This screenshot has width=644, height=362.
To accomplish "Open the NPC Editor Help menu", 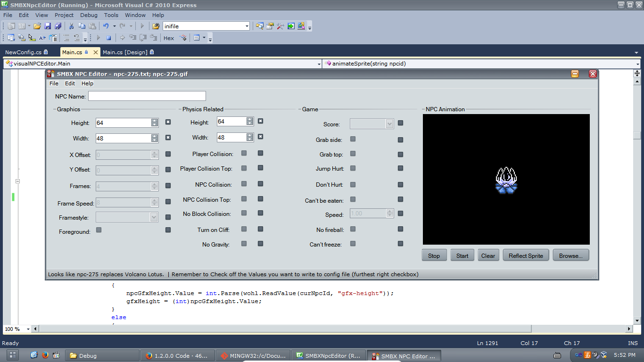I will click(87, 83).
